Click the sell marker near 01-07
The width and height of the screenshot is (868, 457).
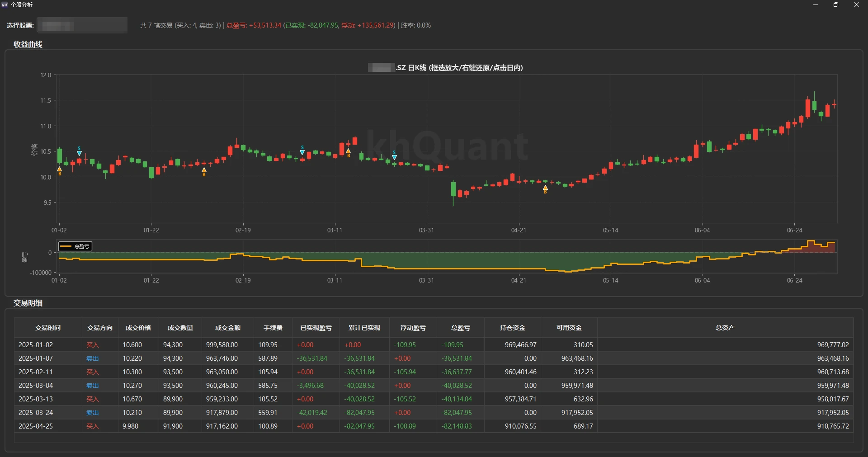tap(80, 153)
